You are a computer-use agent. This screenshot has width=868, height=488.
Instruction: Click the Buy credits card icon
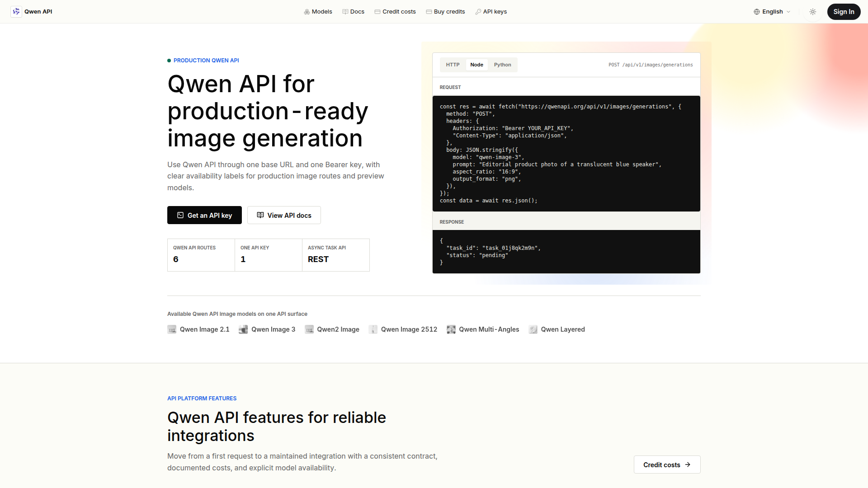click(x=429, y=12)
